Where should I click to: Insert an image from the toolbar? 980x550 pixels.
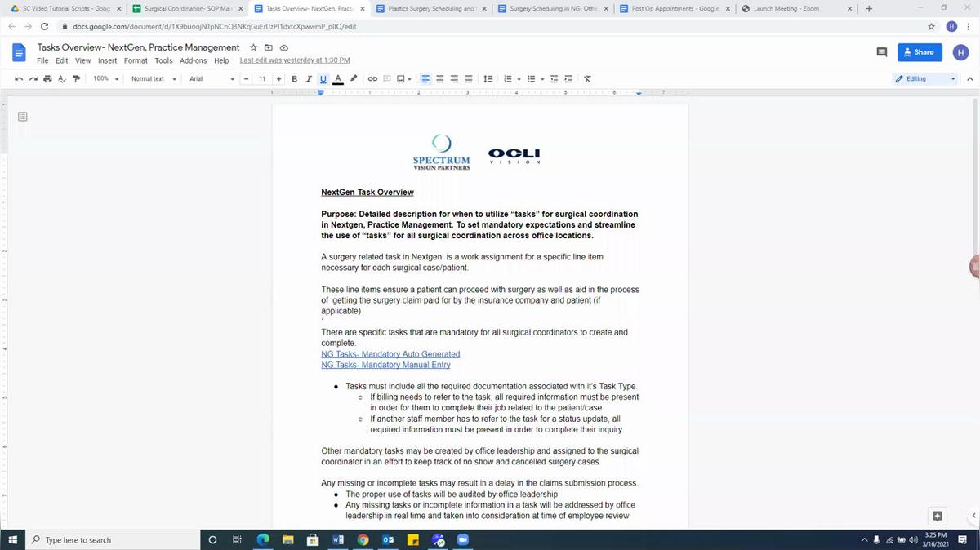tap(400, 78)
